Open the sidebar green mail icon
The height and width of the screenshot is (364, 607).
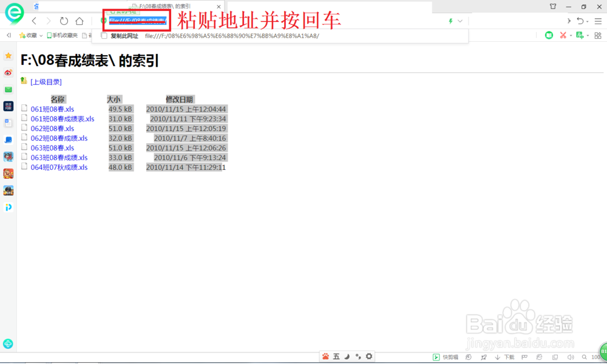8,89
